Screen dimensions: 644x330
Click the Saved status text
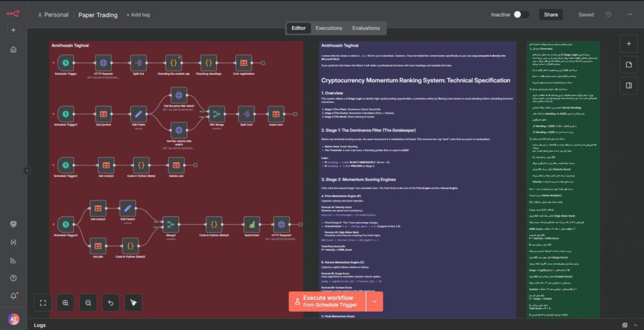pyautogui.click(x=586, y=15)
